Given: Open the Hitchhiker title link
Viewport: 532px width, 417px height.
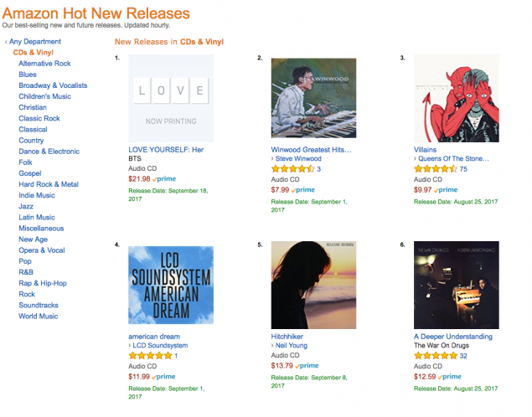Looking at the screenshot, I should [x=287, y=336].
